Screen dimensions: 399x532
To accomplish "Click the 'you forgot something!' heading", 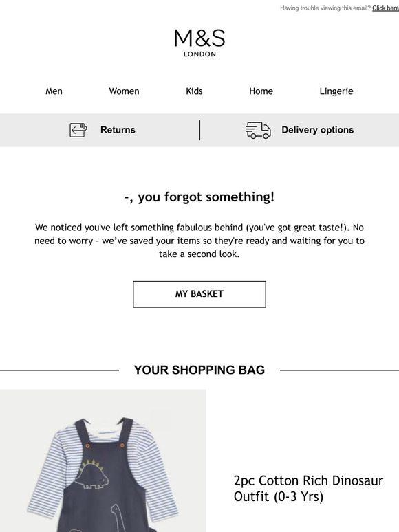I will point(199,197).
